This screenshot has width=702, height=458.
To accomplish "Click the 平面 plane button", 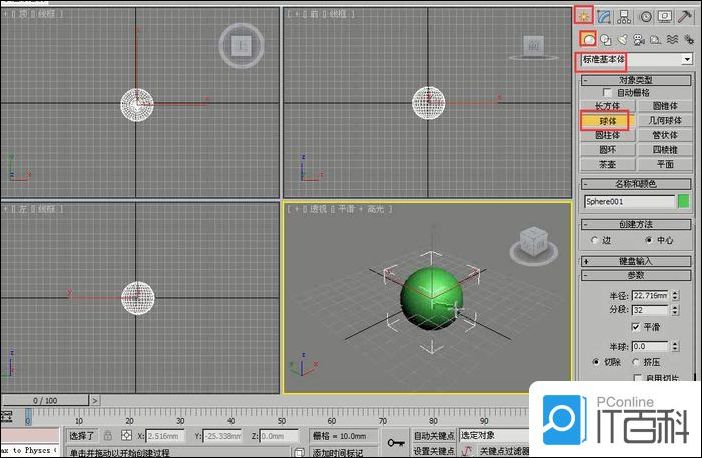I will tap(665, 164).
